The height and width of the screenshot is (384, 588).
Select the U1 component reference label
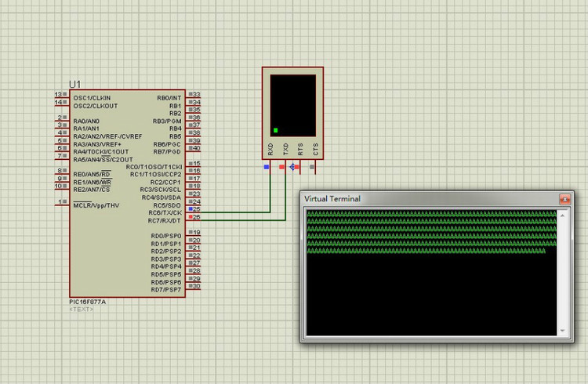click(x=75, y=84)
